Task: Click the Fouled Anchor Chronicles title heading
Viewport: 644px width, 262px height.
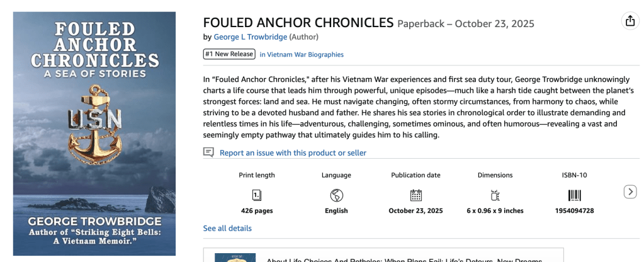Action: [x=298, y=23]
